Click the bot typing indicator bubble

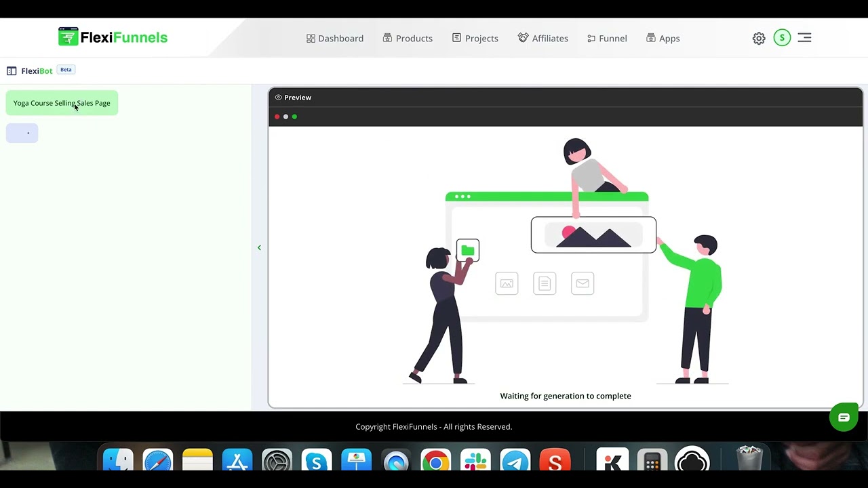point(22,133)
